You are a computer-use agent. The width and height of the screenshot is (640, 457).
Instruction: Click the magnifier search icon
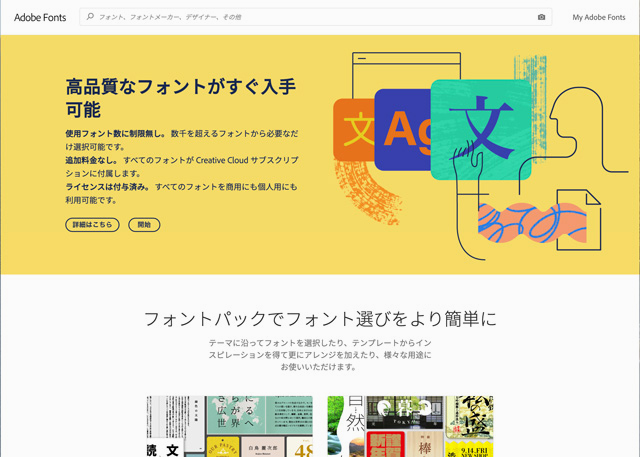tap(90, 17)
